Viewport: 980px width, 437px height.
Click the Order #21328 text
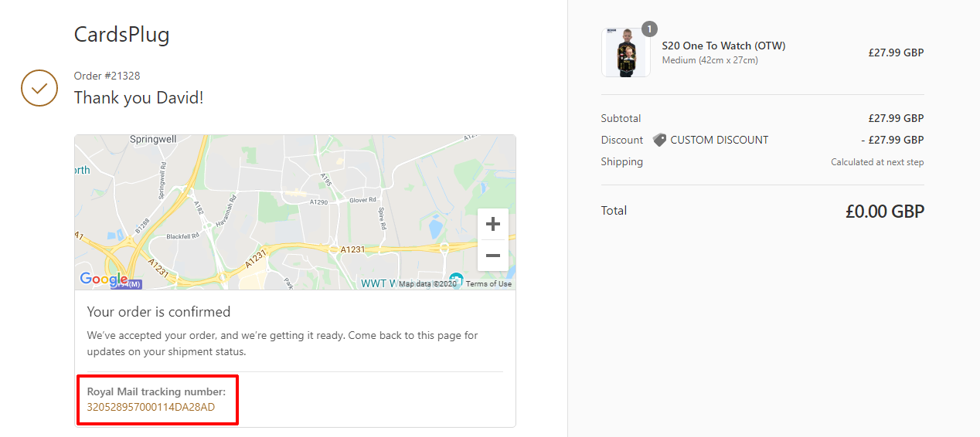107,76
